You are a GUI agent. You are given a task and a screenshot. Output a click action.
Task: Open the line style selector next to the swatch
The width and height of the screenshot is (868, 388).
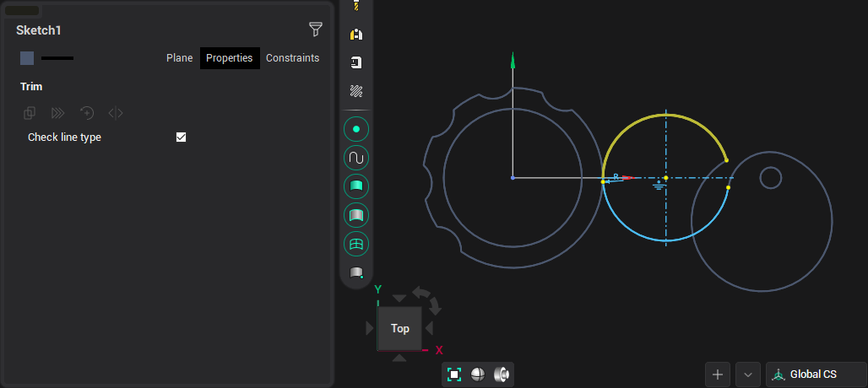(57, 58)
